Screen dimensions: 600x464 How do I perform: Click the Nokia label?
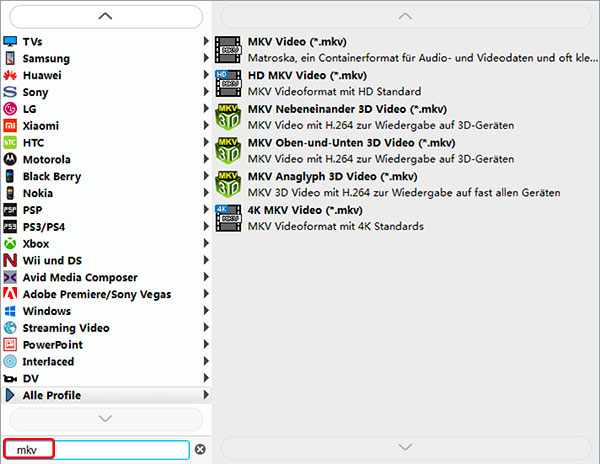38,193
